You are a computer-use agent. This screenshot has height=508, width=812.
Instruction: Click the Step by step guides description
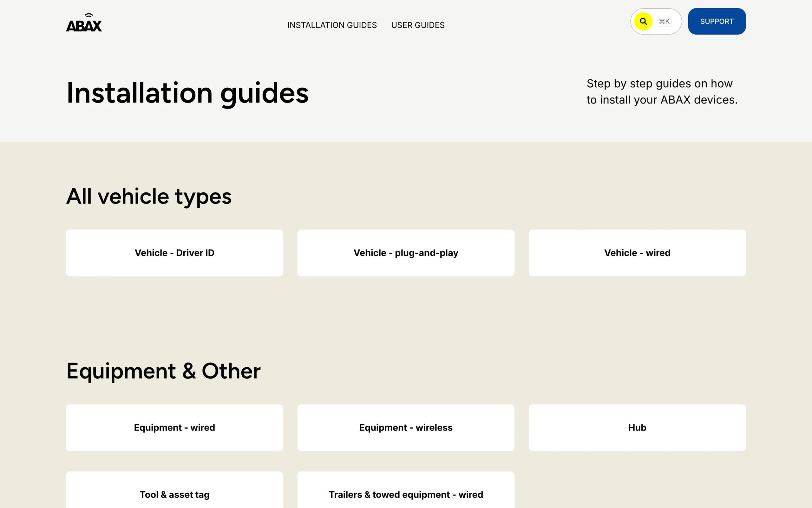[662, 92]
